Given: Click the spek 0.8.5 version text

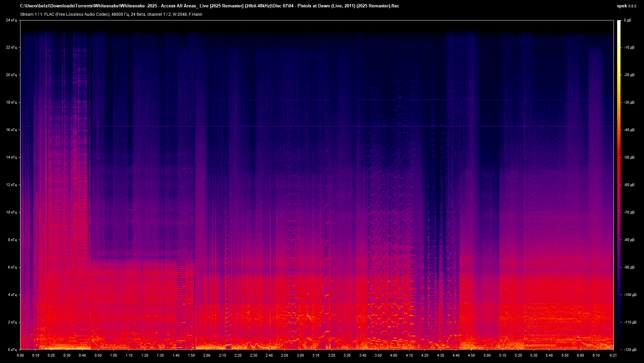Looking at the screenshot, I should (x=626, y=6).
